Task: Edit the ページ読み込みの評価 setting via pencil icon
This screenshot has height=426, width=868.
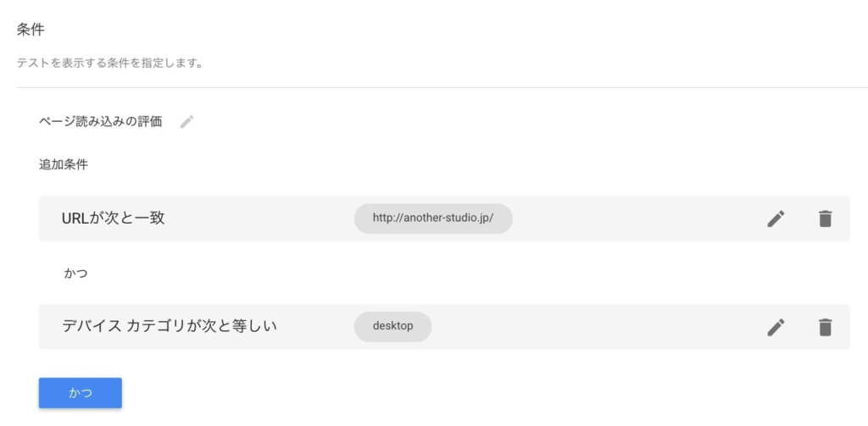Action: click(x=187, y=122)
